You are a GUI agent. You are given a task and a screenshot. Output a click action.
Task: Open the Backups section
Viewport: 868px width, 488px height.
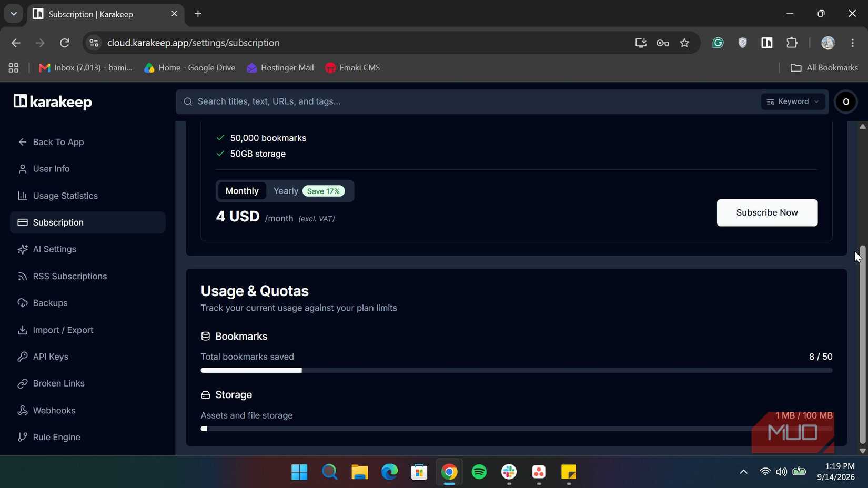(88, 303)
